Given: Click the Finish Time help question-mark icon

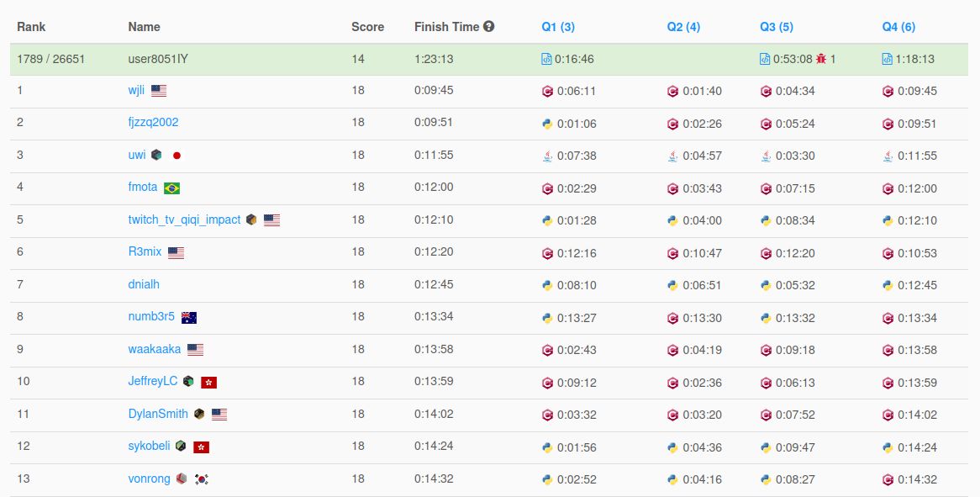Looking at the screenshot, I should [489, 26].
